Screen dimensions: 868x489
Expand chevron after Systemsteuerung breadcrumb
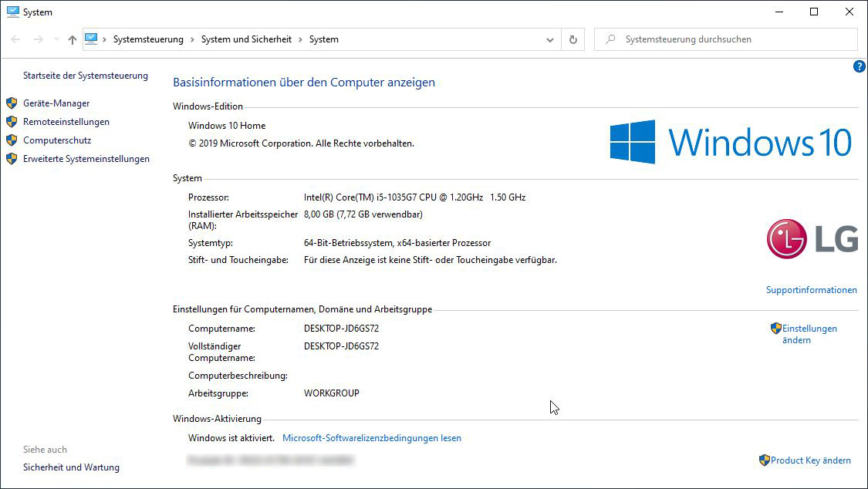coord(192,39)
